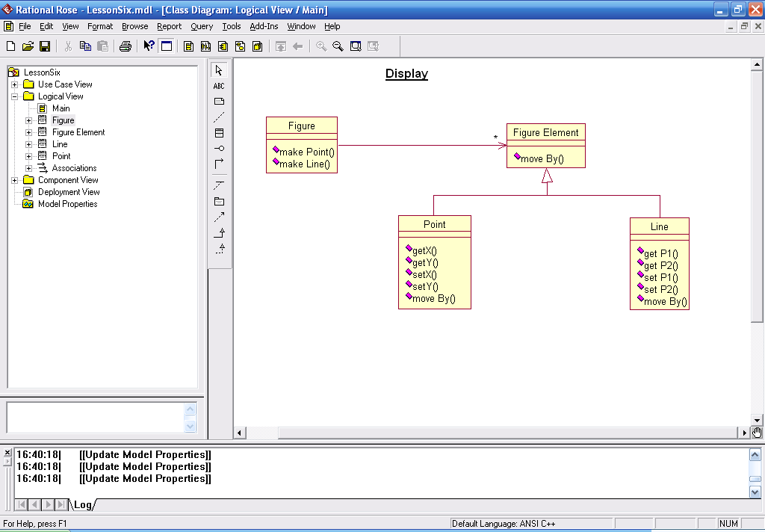Screen dimensions: 765x532
Task: Click the make Point() operation in Figure
Action: point(306,152)
